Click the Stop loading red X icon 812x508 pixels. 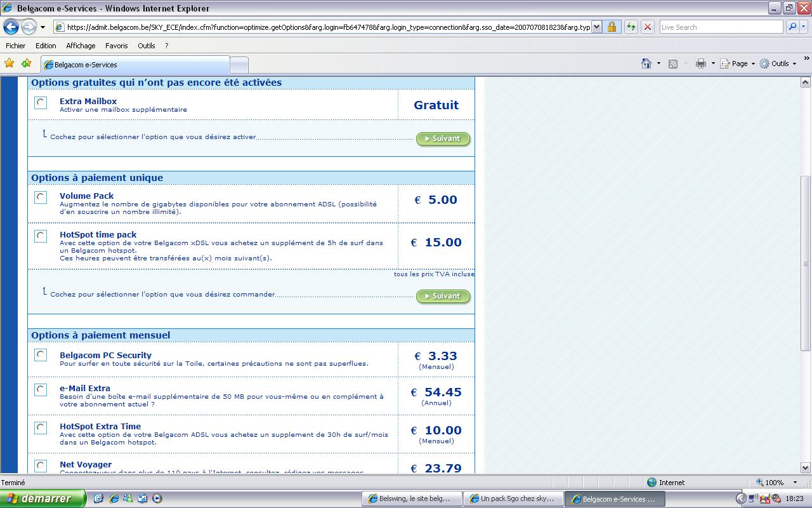tap(647, 27)
